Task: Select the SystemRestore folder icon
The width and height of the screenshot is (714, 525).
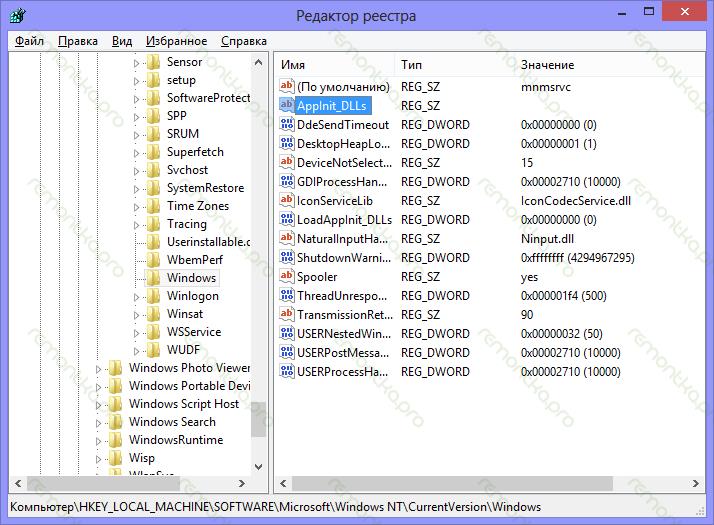Action: (153, 188)
